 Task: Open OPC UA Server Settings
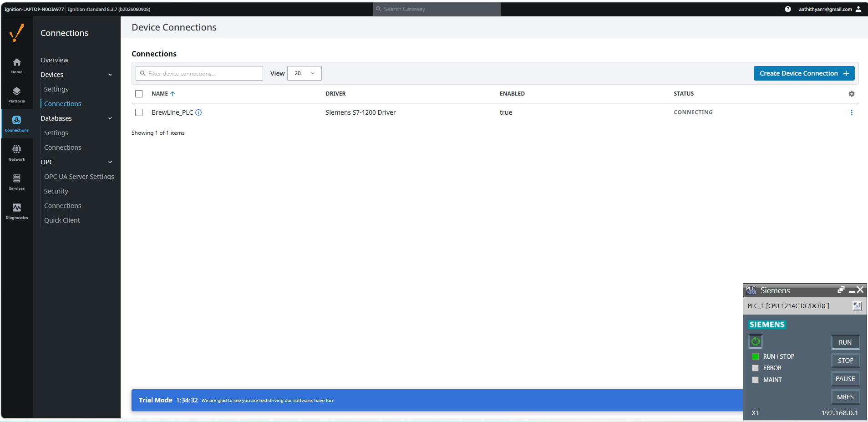coord(79,177)
